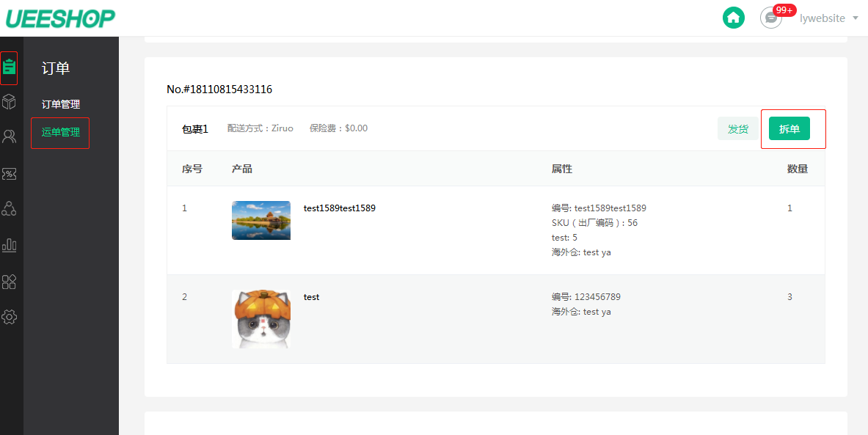Click the UEESHOP logo

59,18
